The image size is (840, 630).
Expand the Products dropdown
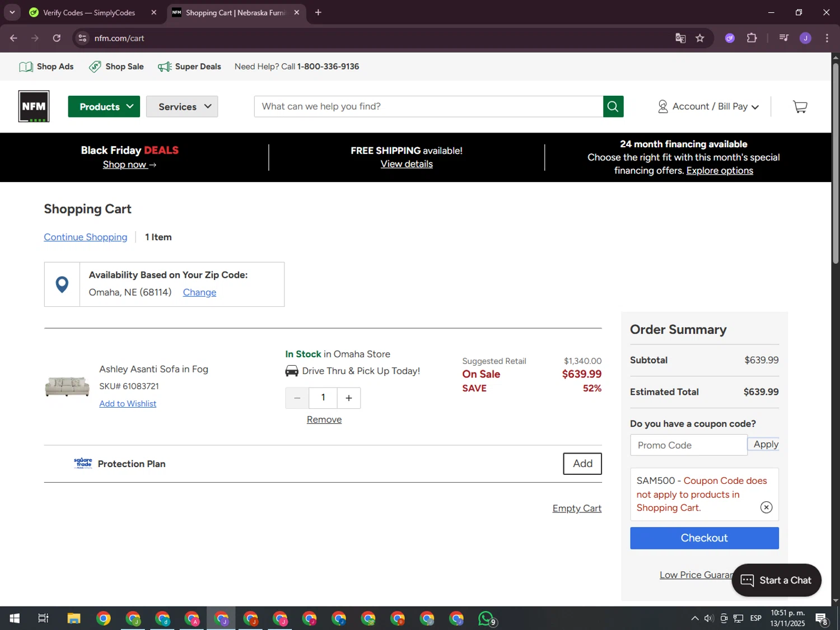click(104, 106)
